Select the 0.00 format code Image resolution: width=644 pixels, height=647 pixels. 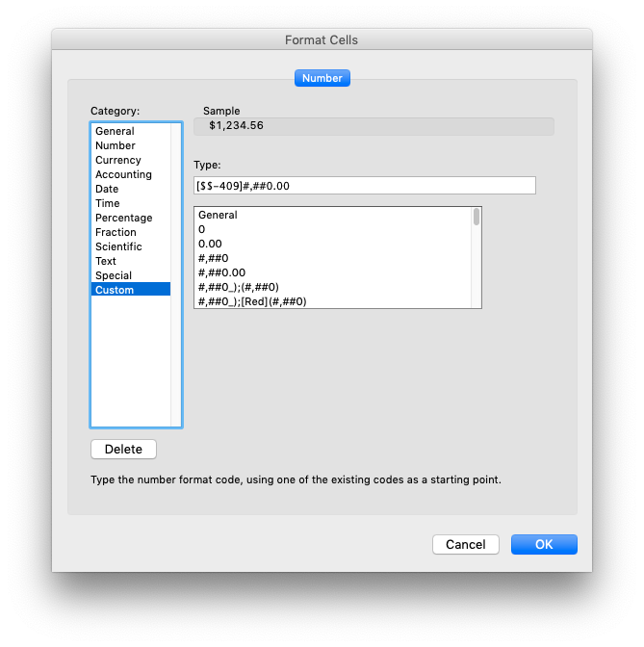332,244
